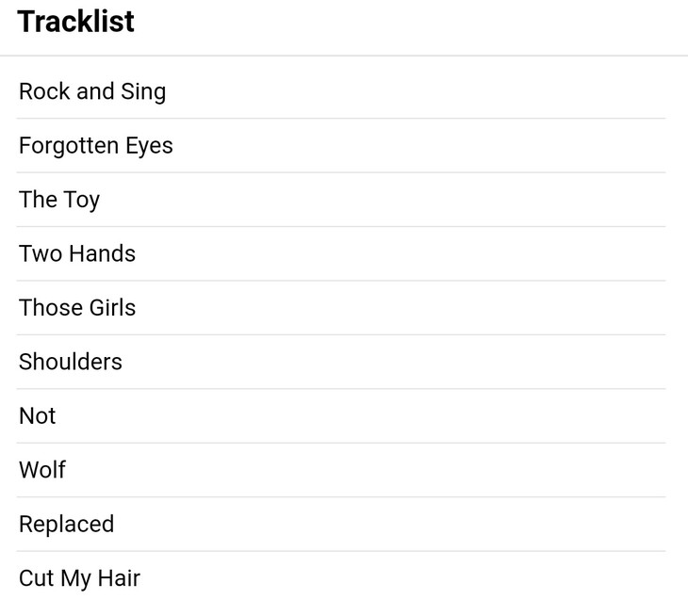Open The Toy in the tracklist
Screen dimensions: 688x616
tap(59, 200)
